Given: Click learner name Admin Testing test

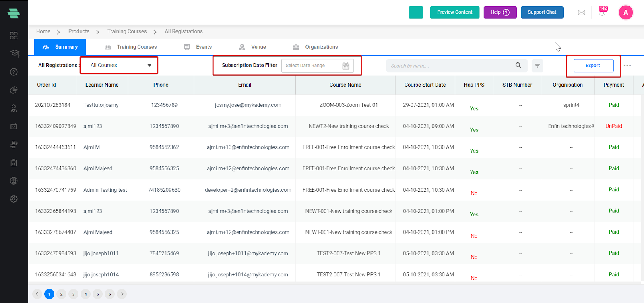Looking at the screenshot, I should pos(105,190).
